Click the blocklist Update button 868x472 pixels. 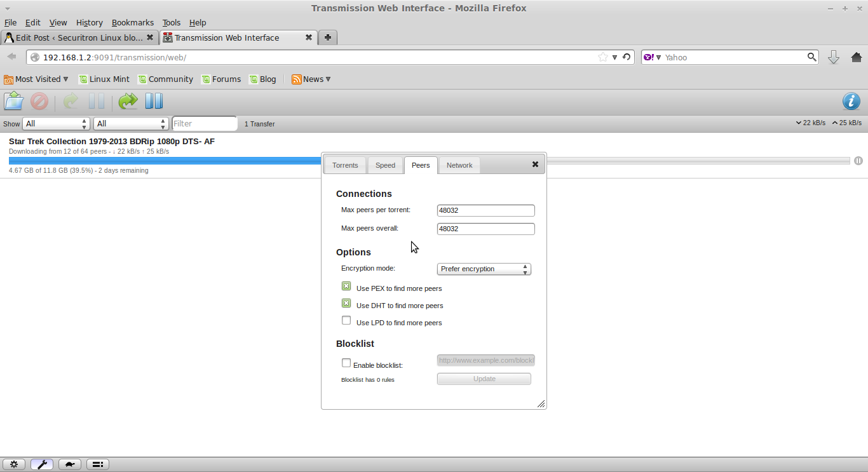pyautogui.click(x=484, y=379)
